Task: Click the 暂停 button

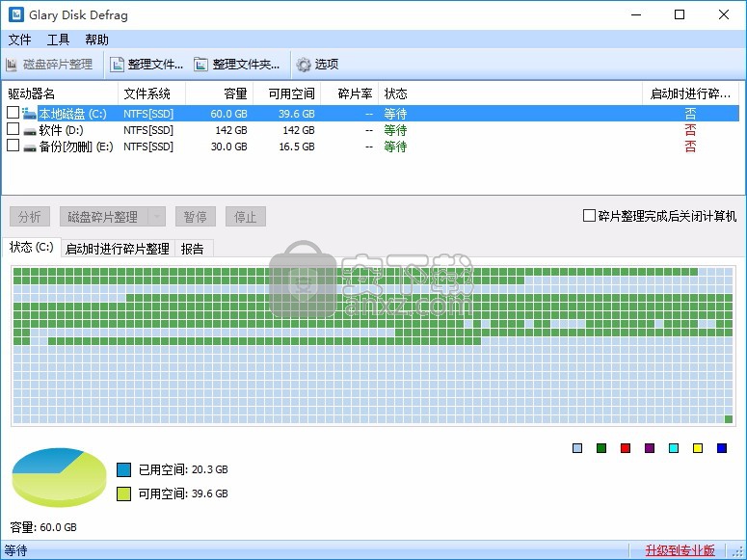Action: coord(196,217)
